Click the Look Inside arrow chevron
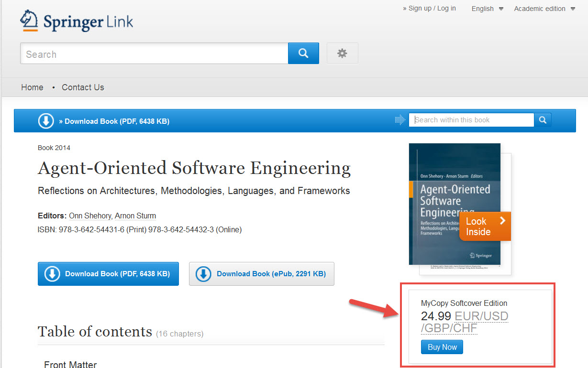 point(502,220)
